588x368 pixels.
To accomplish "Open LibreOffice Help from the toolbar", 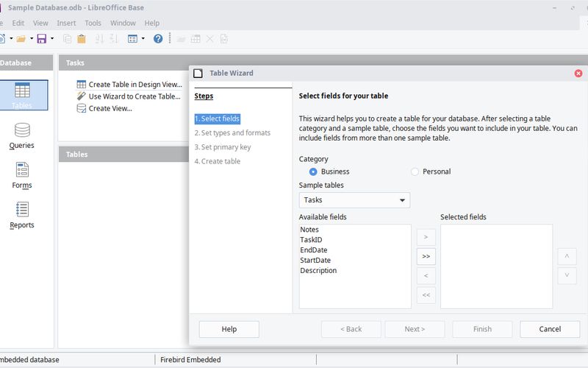I will 157,38.
